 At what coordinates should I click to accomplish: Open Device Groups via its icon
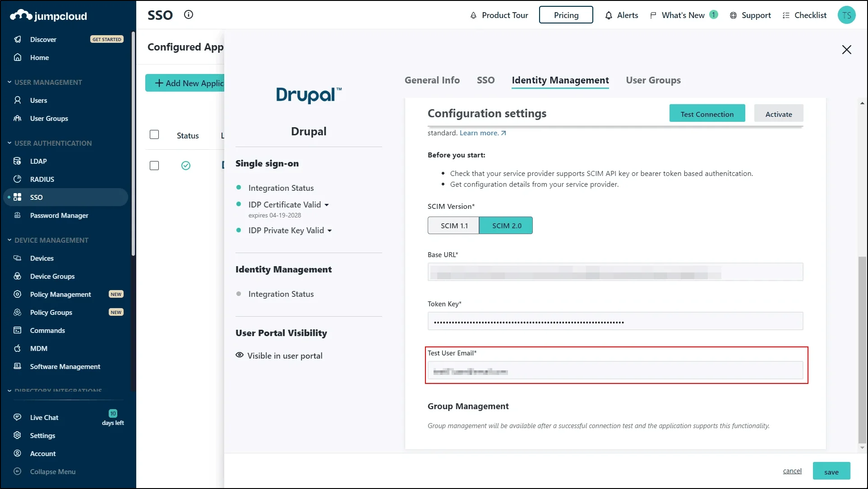(18, 276)
